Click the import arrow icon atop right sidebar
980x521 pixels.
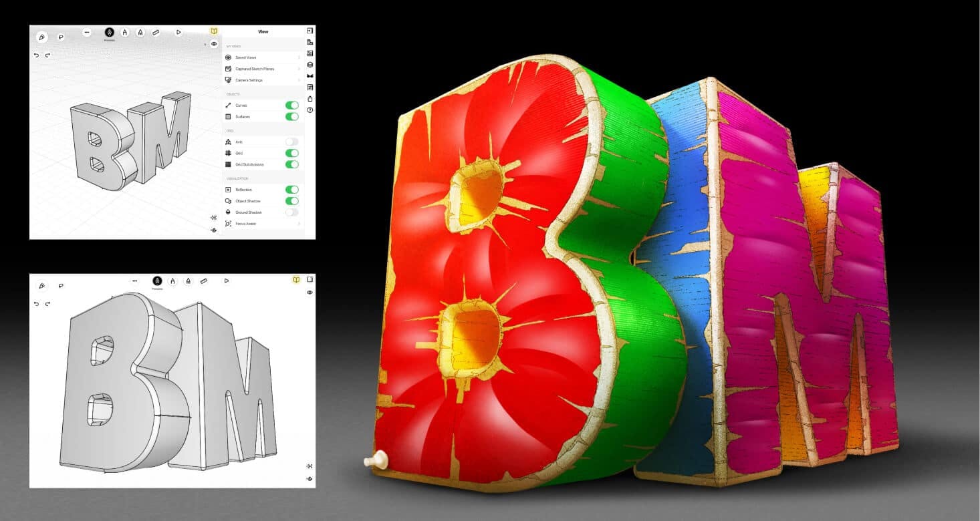click(310, 31)
